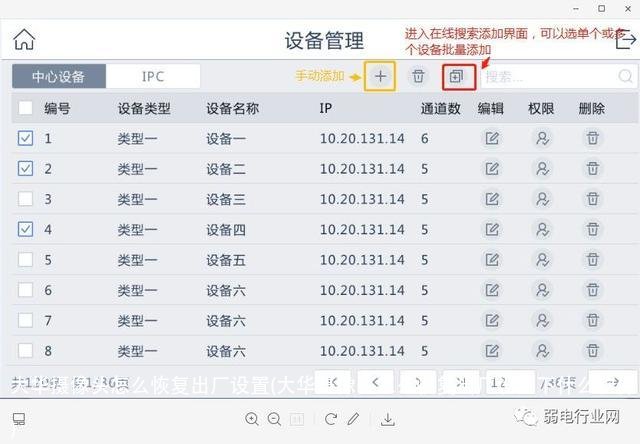Delete device 设备四
This screenshot has width=640, height=444.
(x=593, y=229)
